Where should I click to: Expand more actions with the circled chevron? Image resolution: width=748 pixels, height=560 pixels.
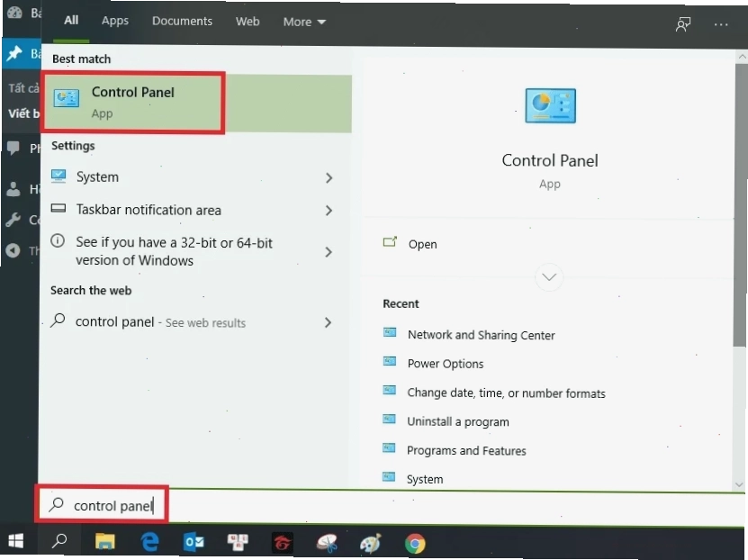(549, 277)
